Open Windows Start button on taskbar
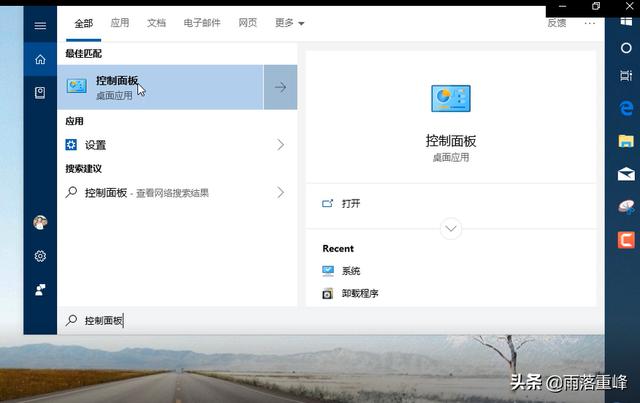 (x=626, y=21)
